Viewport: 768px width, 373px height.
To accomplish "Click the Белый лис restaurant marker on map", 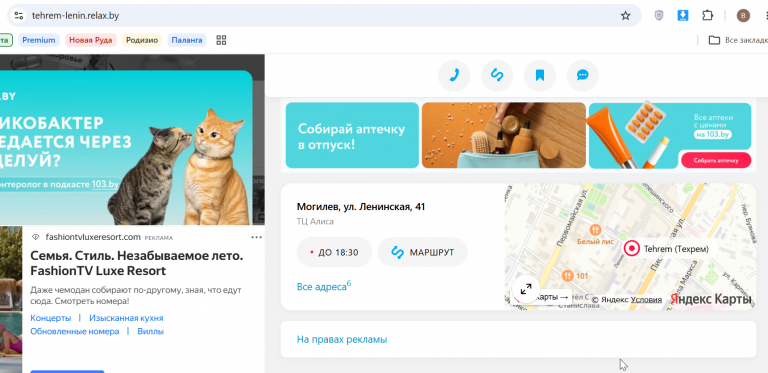I will (595, 229).
